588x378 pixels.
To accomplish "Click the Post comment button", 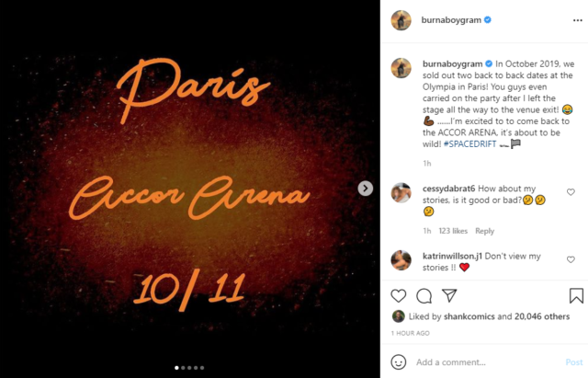I will (x=574, y=362).
